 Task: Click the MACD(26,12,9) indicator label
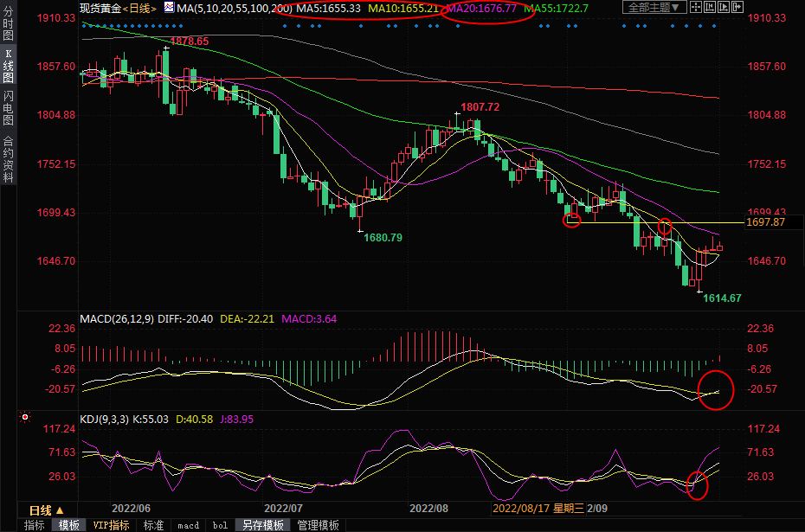(x=117, y=318)
